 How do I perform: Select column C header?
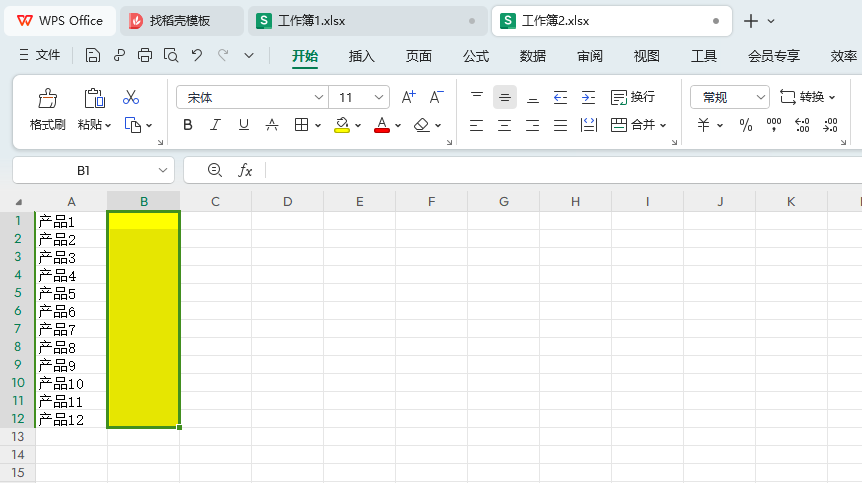pos(216,202)
